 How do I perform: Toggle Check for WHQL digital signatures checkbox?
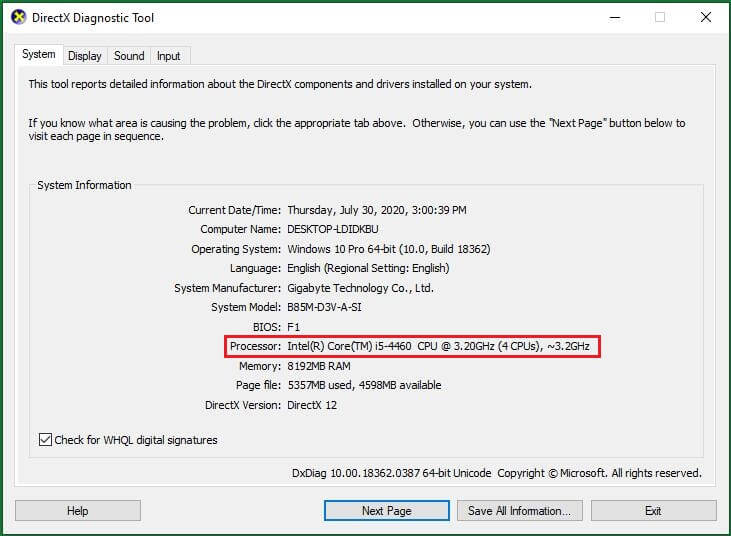(x=45, y=440)
